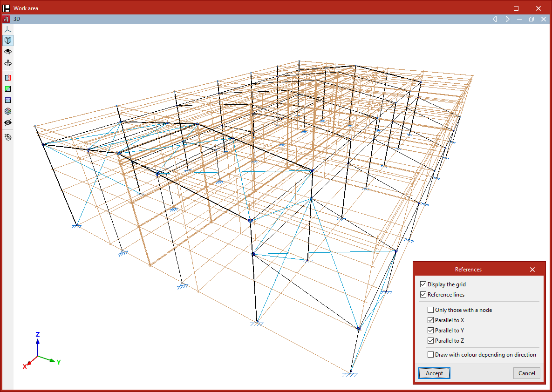Select the isometric axes view icon
This screenshot has height=392, width=552.
7,29
